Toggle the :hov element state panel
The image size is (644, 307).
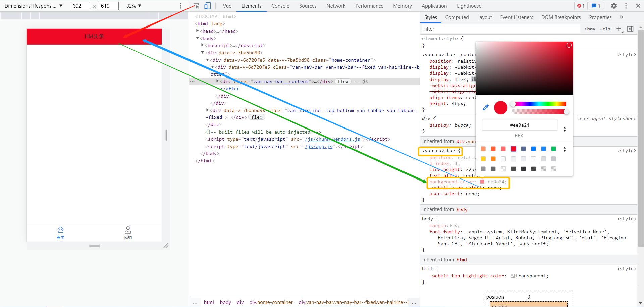pyautogui.click(x=590, y=29)
